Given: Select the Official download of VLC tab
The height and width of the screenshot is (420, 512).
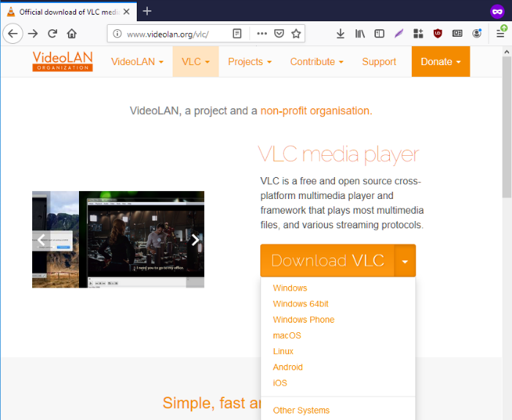Looking at the screenshot, I should point(69,12).
